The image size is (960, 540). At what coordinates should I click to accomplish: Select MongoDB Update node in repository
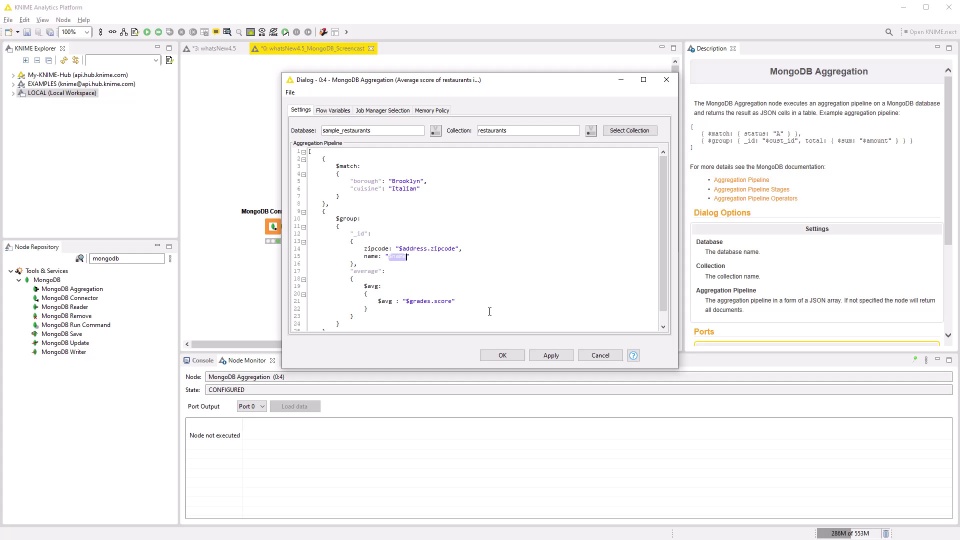pyautogui.click(x=66, y=343)
